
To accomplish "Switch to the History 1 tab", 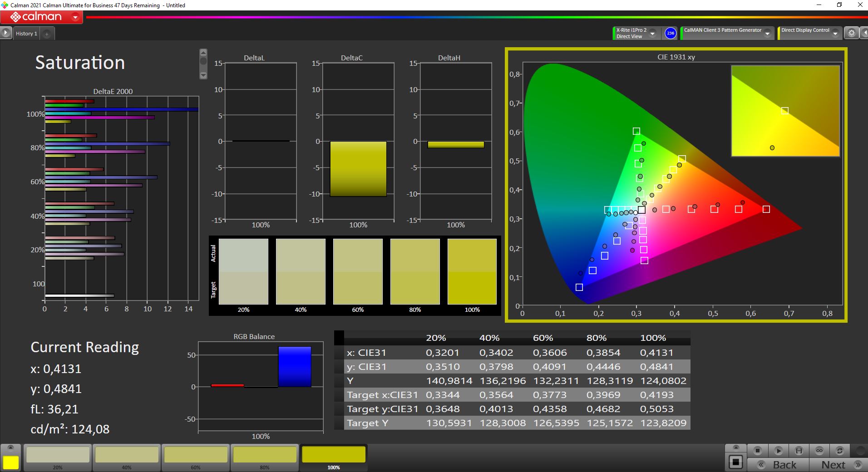I will coord(26,34).
